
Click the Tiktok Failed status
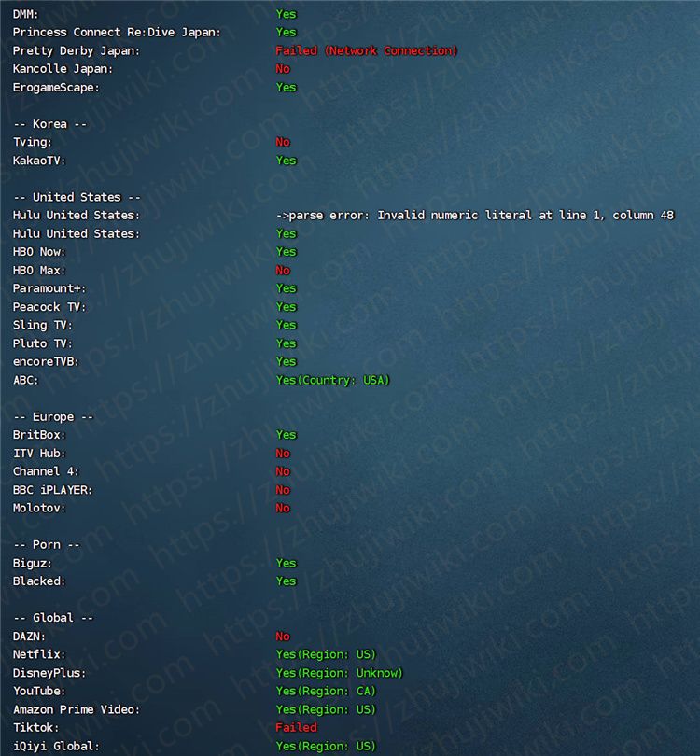296,727
